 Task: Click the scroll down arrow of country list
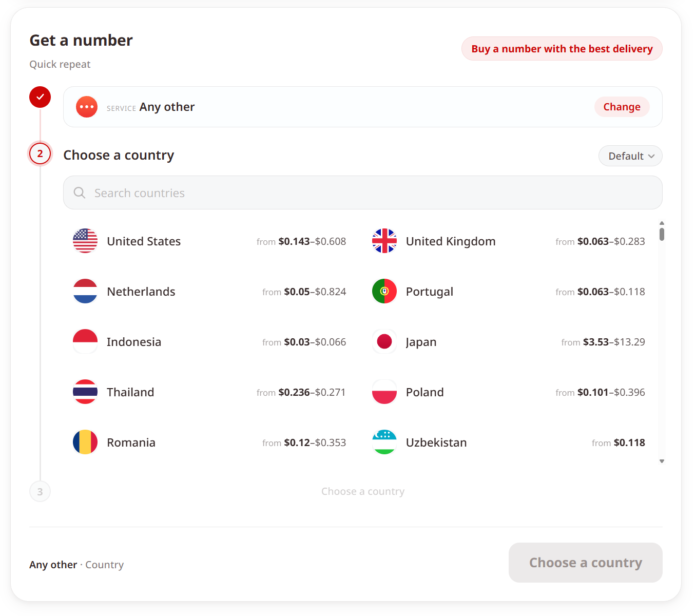pyautogui.click(x=662, y=461)
